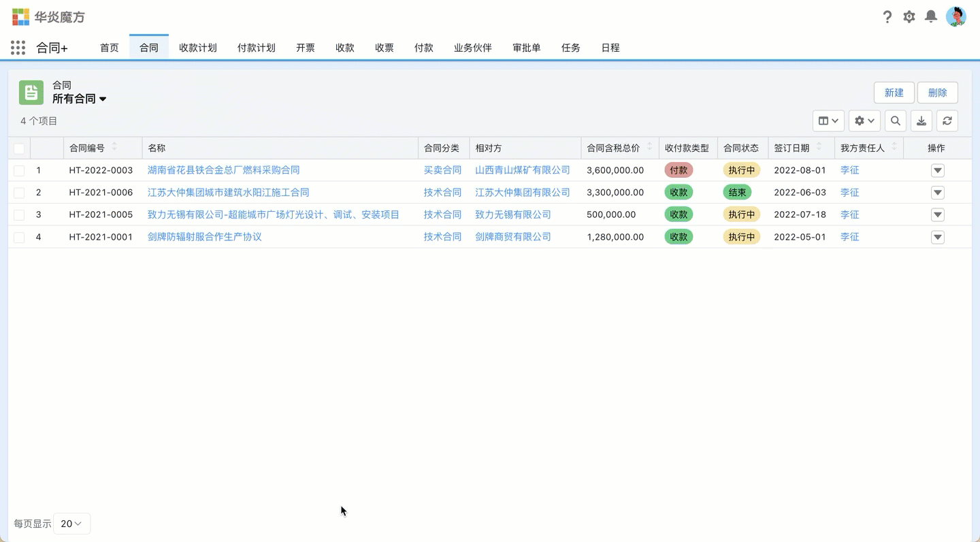Open help via the question mark icon

pyautogui.click(x=887, y=16)
